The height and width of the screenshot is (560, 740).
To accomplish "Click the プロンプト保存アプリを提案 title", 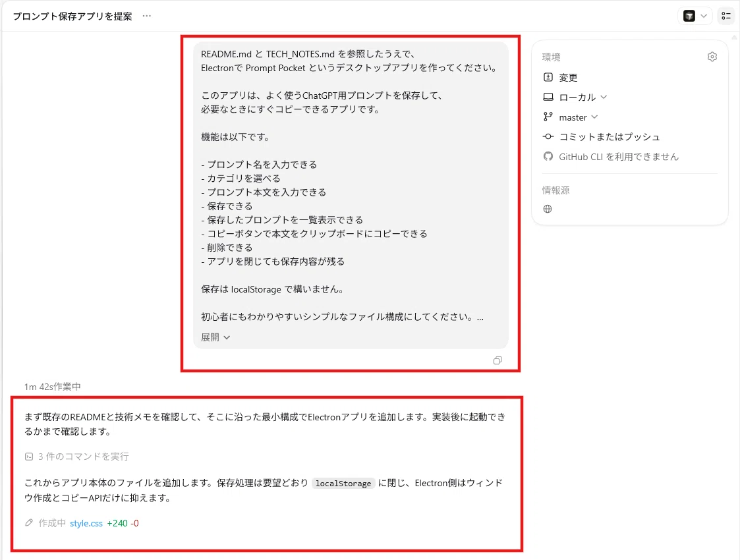I will coord(72,16).
